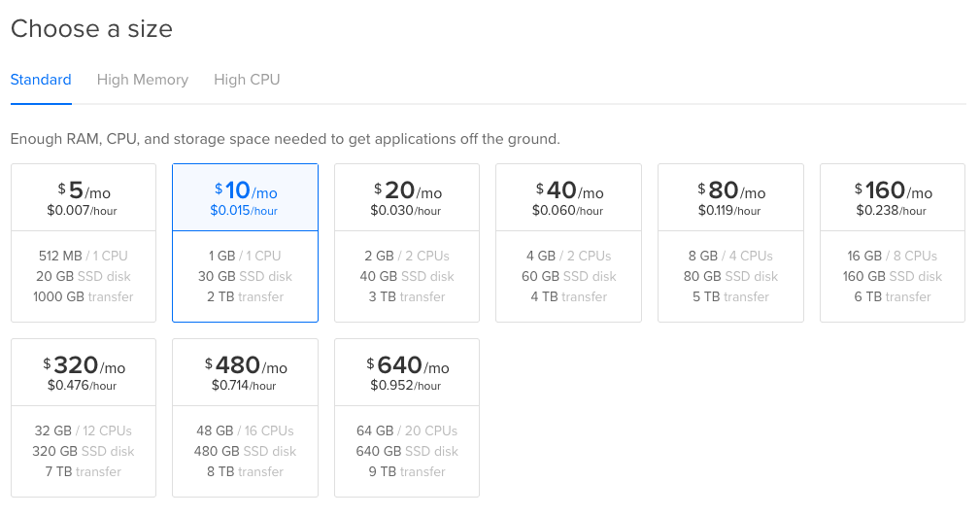The width and height of the screenshot is (980, 516).
Task: Choose the $160/mo 16 GB plan
Action: pos(893,243)
